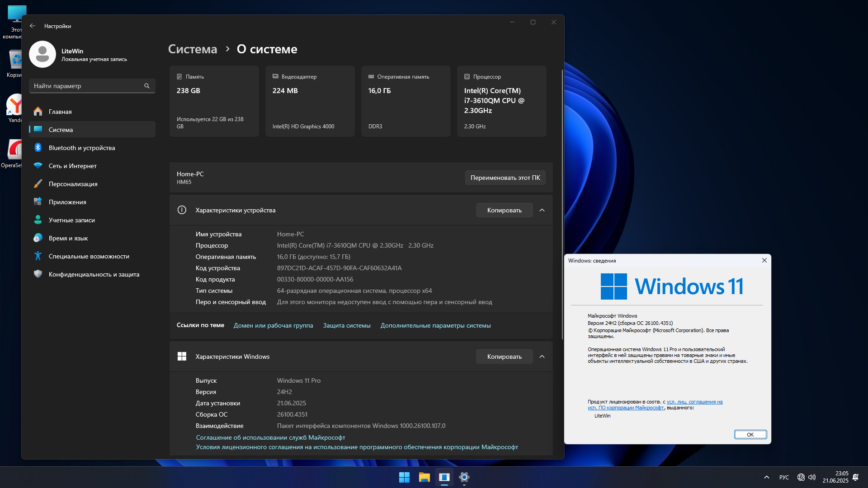Viewport: 868px width, 488px height.
Task: Collapse Характеристики Windows section
Action: pyautogui.click(x=542, y=357)
